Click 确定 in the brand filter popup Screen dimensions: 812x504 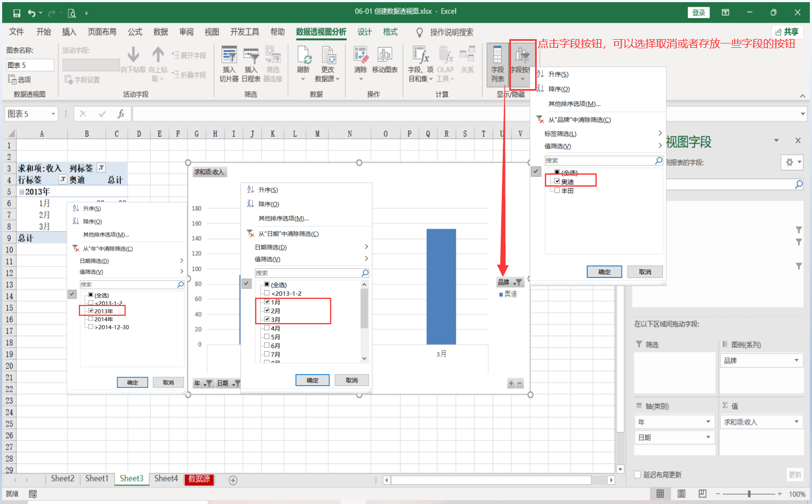coord(604,272)
